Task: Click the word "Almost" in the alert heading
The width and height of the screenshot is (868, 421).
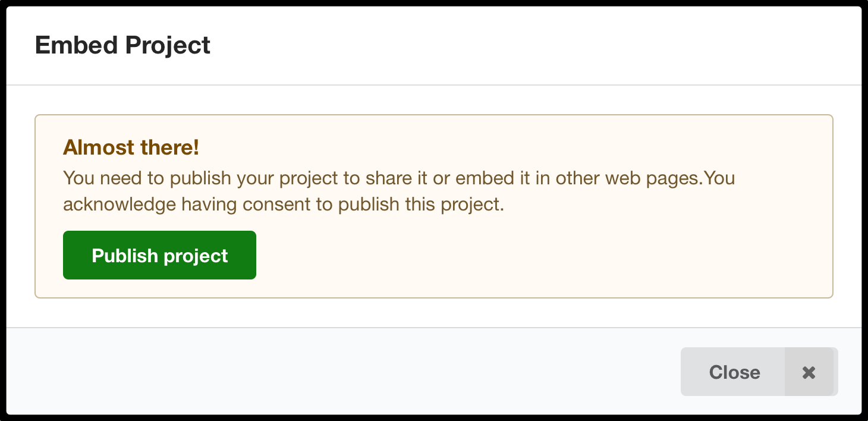Action: tap(93, 147)
